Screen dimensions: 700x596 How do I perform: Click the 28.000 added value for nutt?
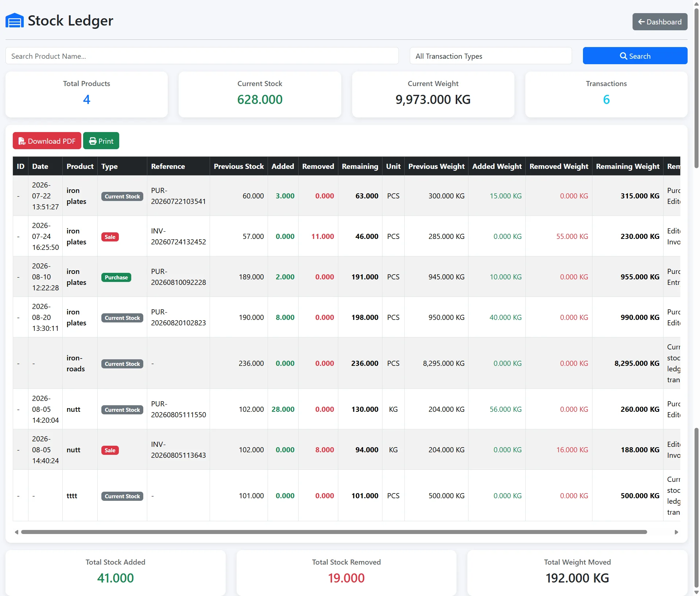click(x=283, y=409)
